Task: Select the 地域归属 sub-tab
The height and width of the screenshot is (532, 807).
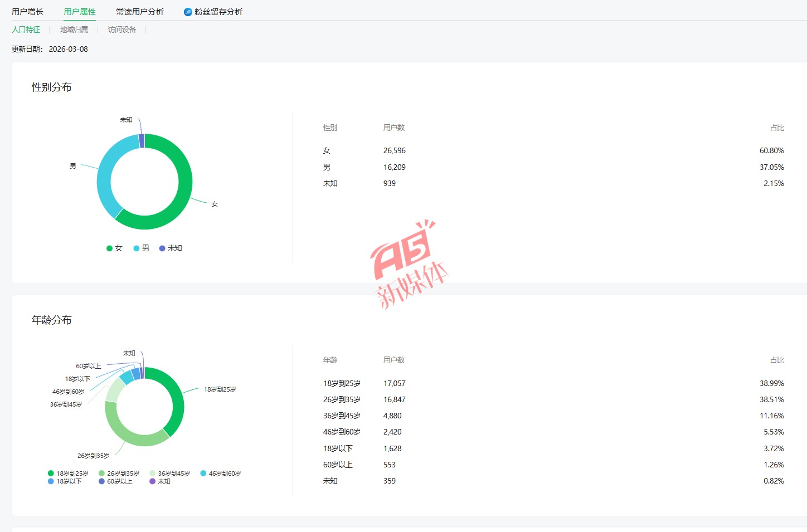Action: (x=74, y=30)
